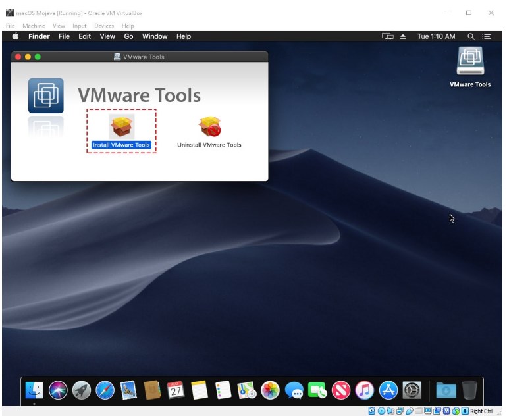Click the Right Ctrl host key label
This screenshot has height=420, width=507.
pyautogui.click(x=481, y=411)
